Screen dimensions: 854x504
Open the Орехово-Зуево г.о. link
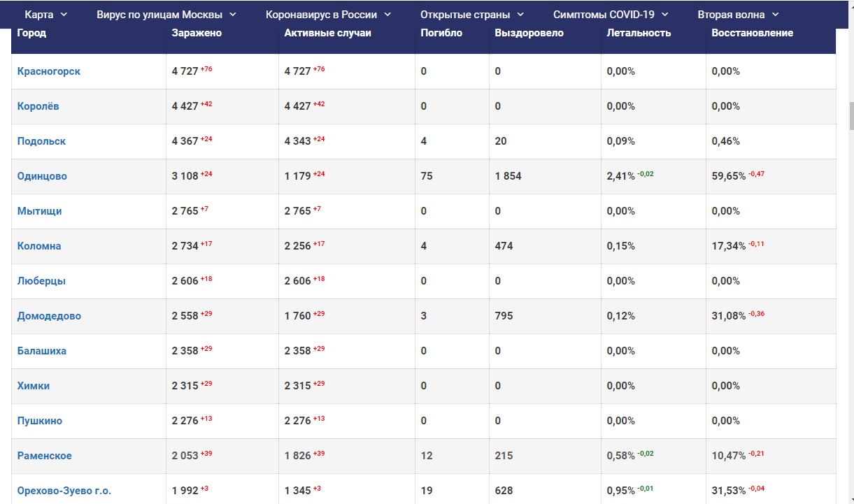click(64, 491)
